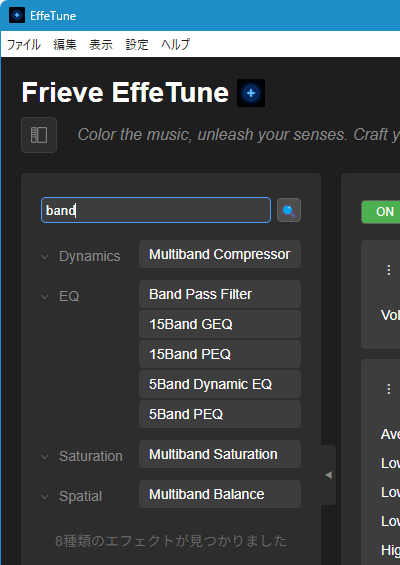The image size is (400, 565).
Task: Select the 15Band GEQ effect
Action: coord(220,324)
